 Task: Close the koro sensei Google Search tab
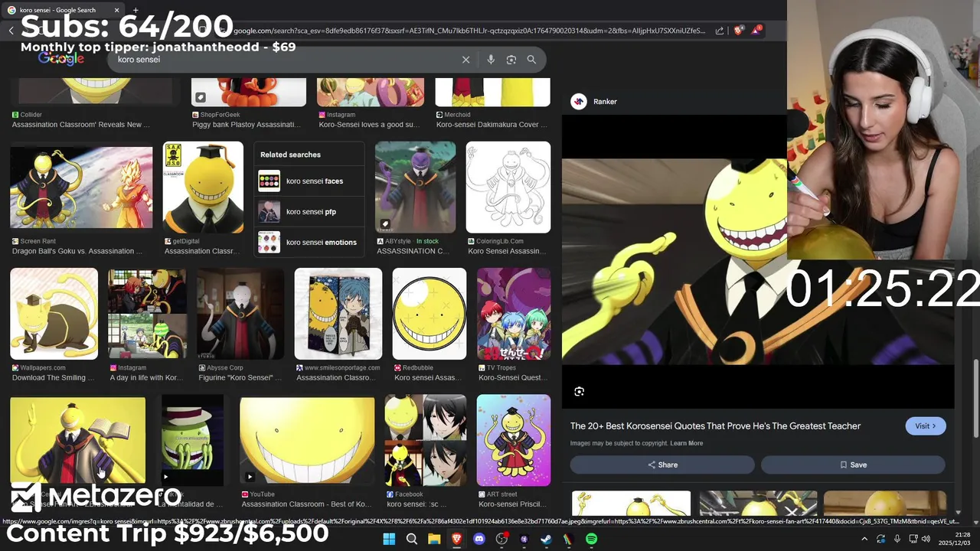point(117,10)
